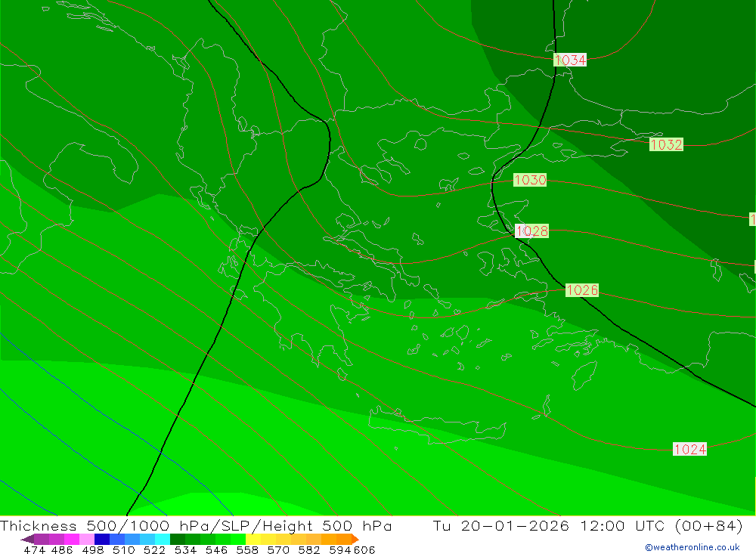Click the purple left arrow of legend

pyautogui.click(x=27, y=539)
